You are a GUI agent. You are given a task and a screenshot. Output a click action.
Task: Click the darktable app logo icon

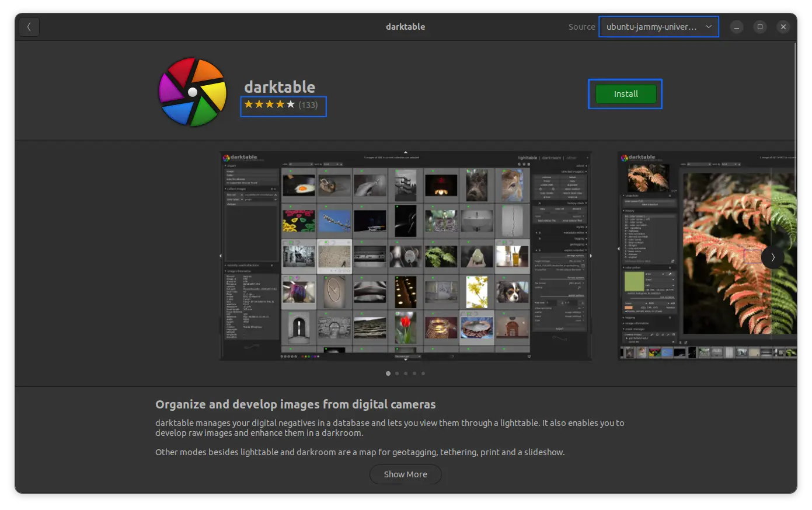193,92
